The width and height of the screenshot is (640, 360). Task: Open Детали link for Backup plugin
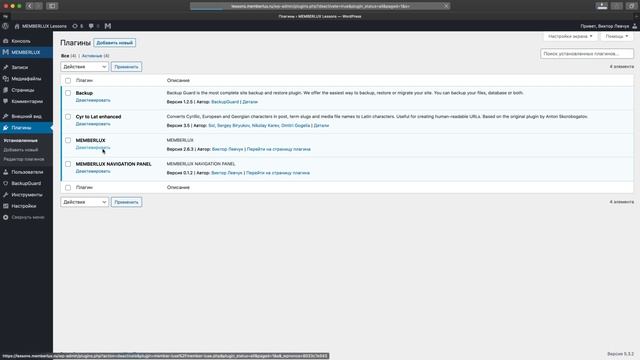coord(250,102)
